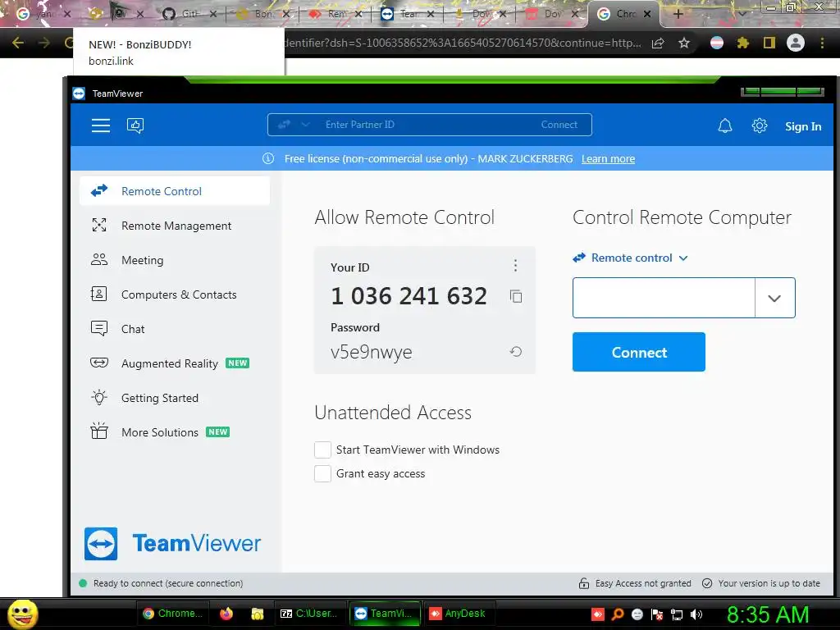The width and height of the screenshot is (840, 630).
Task: Click the Chrome back arrow
Action: [18, 43]
